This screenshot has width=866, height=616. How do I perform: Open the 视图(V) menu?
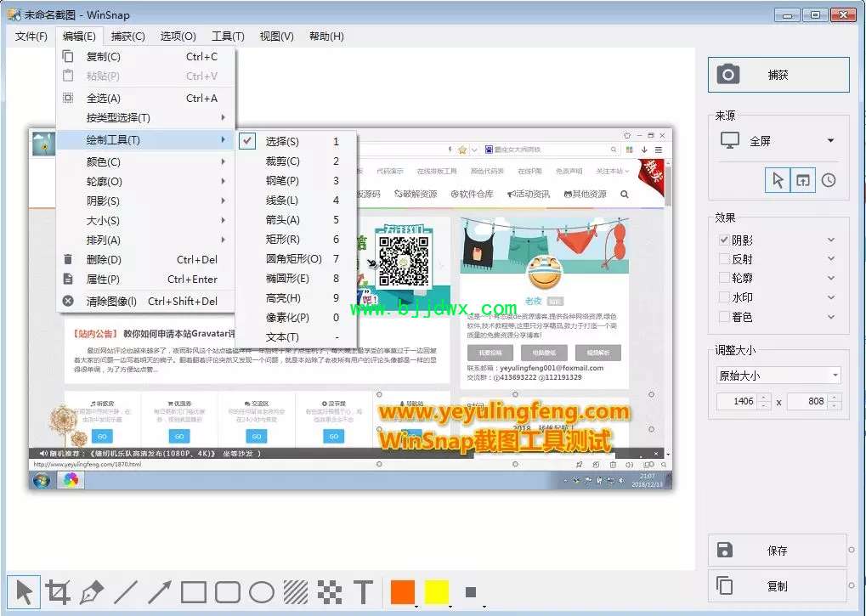[276, 36]
